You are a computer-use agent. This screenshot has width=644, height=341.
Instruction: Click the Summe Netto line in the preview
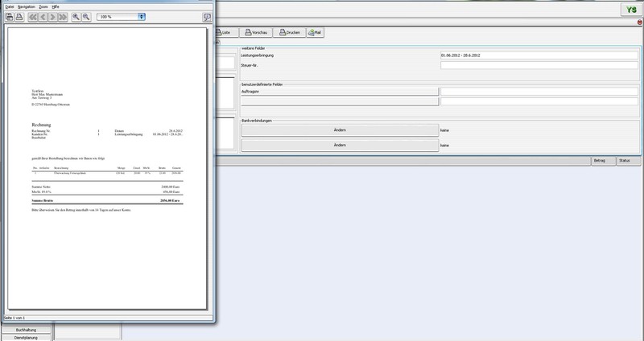pyautogui.click(x=107, y=187)
